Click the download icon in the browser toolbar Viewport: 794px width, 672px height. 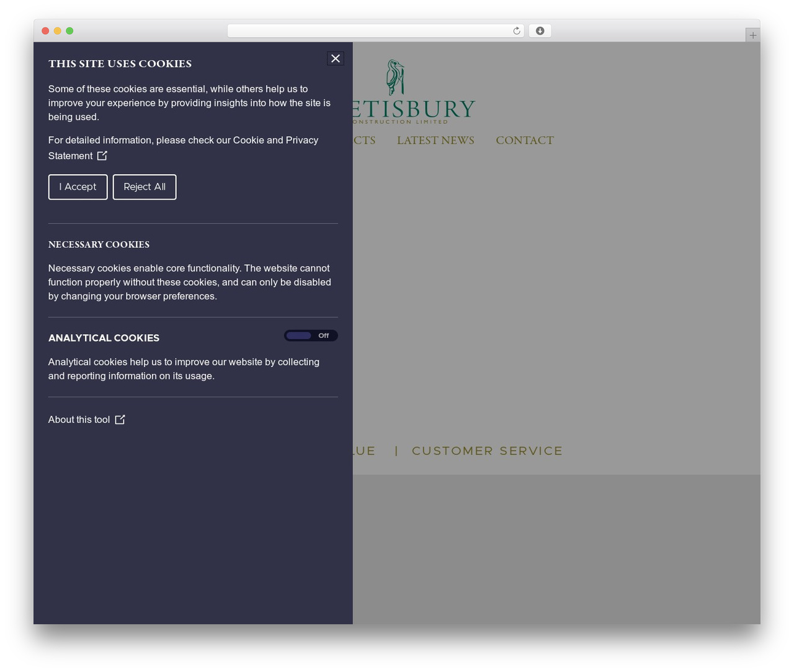click(x=540, y=31)
